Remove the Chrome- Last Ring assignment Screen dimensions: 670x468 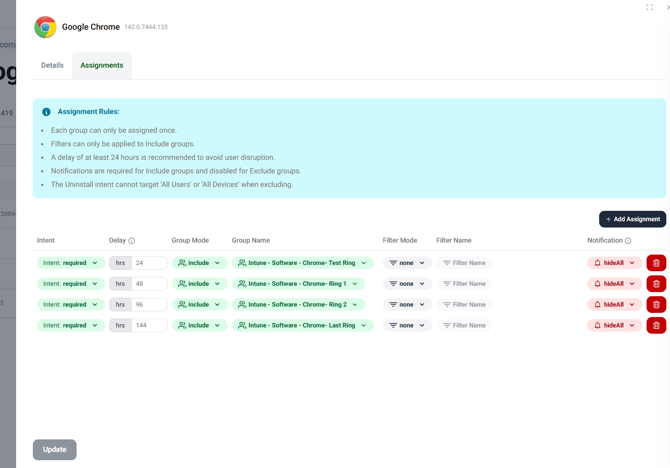pyautogui.click(x=656, y=325)
